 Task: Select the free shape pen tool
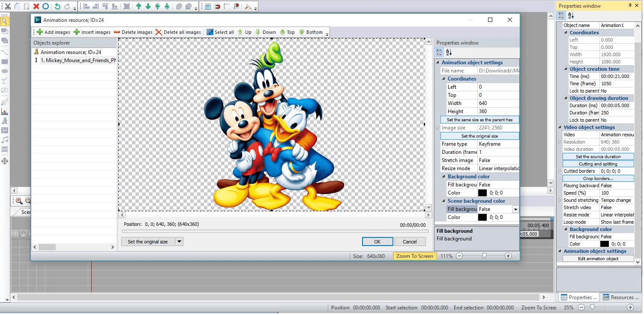(x=5, y=102)
